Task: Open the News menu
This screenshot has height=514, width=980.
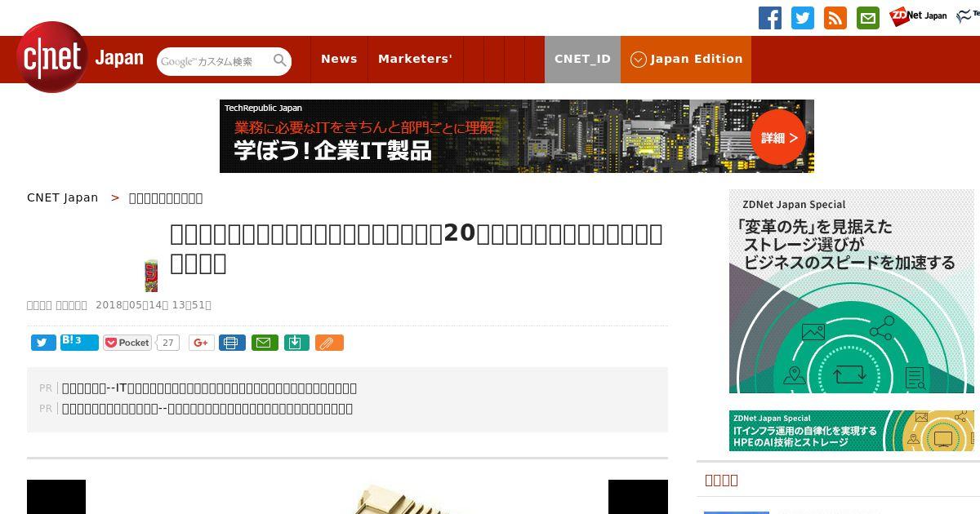Action: point(339,59)
